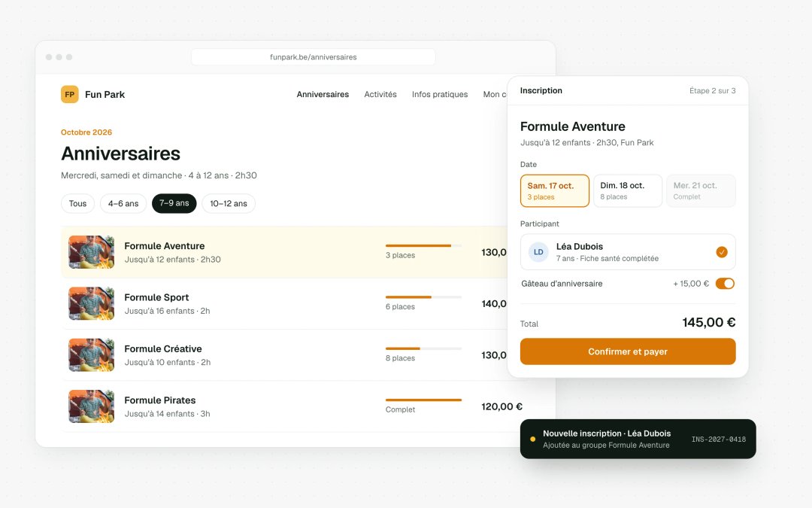Select the 10–12 ans filter chip
The width and height of the screenshot is (812, 508).
tap(229, 203)
